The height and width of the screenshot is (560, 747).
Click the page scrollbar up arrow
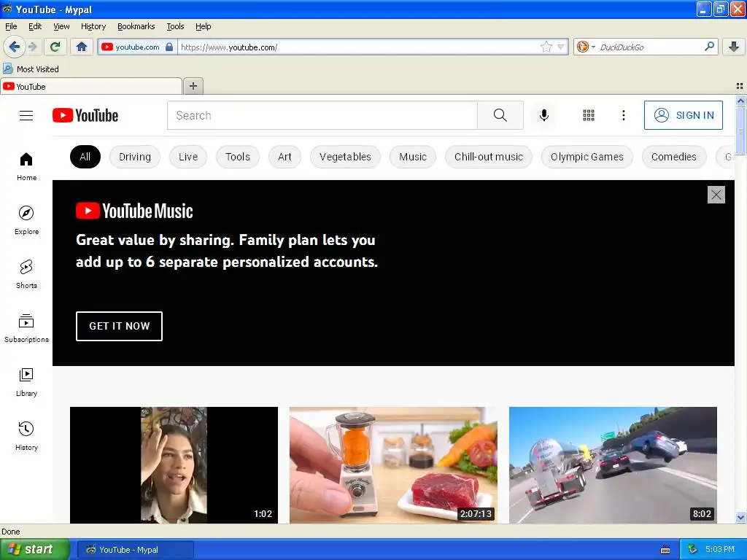740,101
